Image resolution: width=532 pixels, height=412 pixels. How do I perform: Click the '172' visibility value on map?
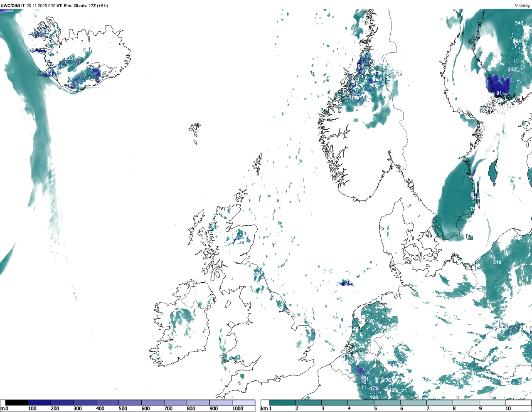click(374, 388)
